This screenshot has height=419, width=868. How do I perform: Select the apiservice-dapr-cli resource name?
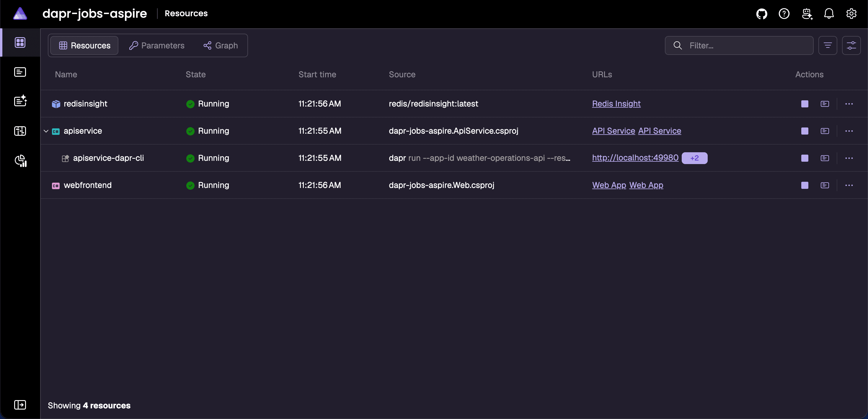click(108, 158)
